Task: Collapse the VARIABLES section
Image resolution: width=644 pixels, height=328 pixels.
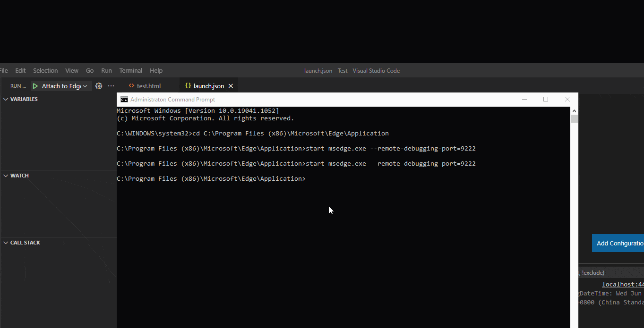Action: coord(5,99)
